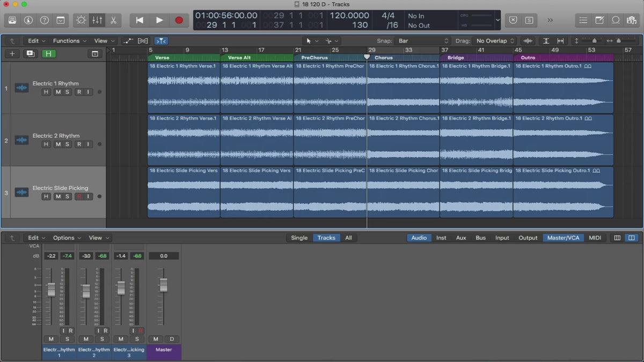Open the Mixer from the toolbar
The height and width of the screenshot is (362, 644).
click(x=97, y=20)
